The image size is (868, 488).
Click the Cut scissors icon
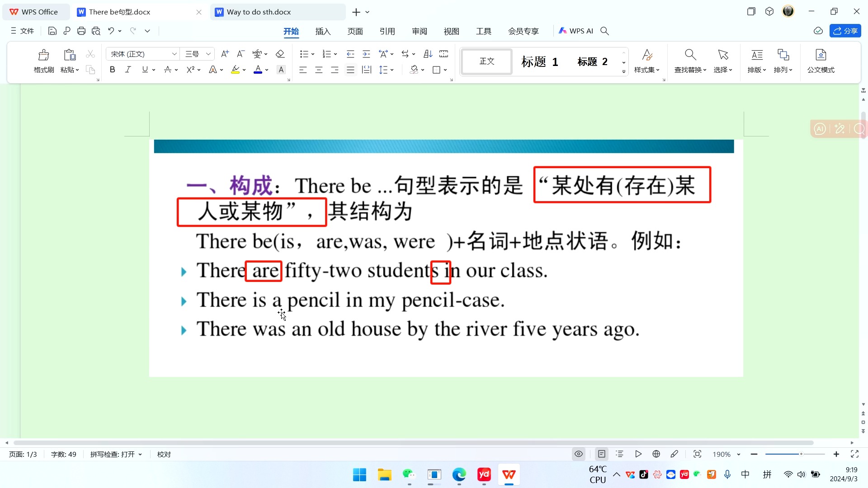[90, 54]
